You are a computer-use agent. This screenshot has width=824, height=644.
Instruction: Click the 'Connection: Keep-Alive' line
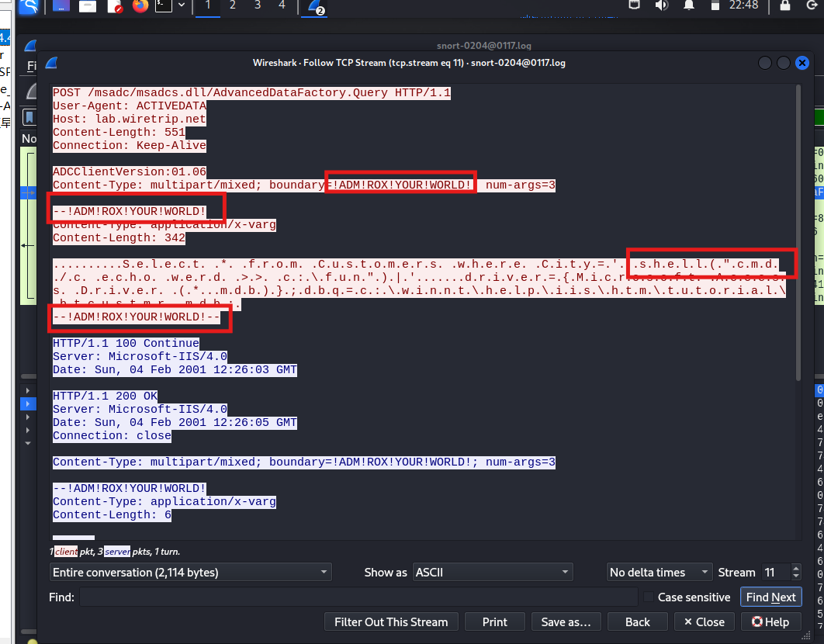coord(130,146)
